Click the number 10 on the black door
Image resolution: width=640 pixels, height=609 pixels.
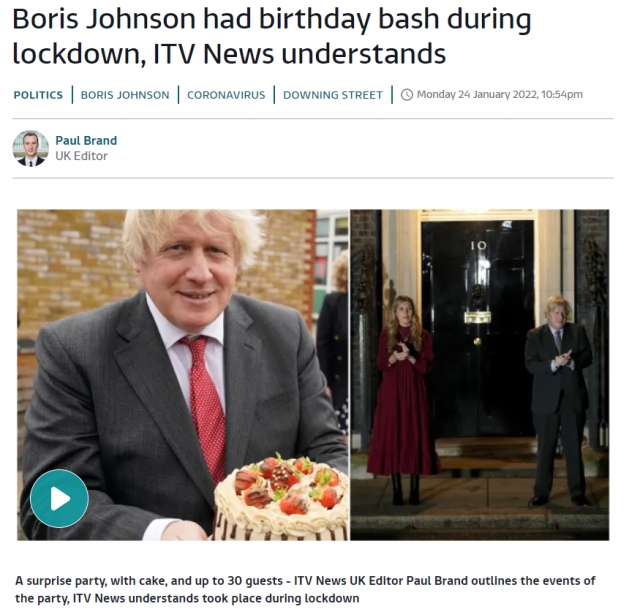(x=478, y=245)
